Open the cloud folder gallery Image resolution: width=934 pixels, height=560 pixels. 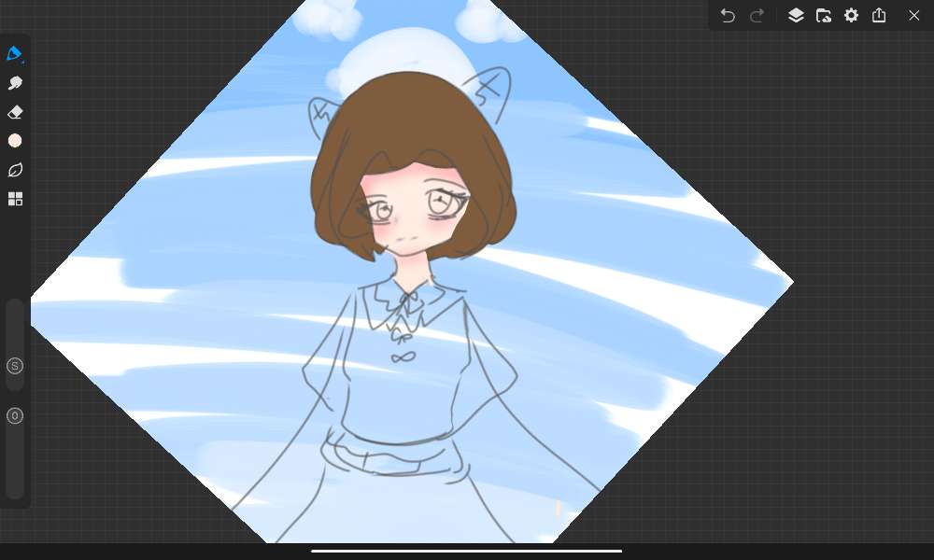[824, 16]
